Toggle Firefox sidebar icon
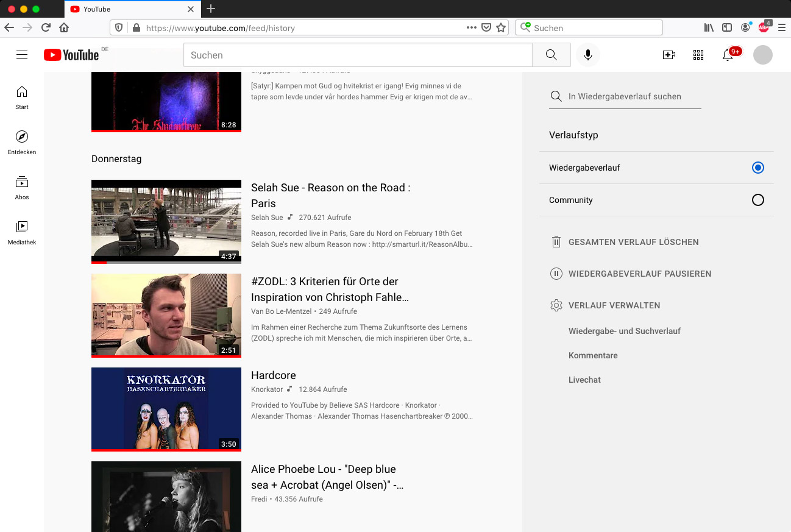 click(x=727, y=27)
